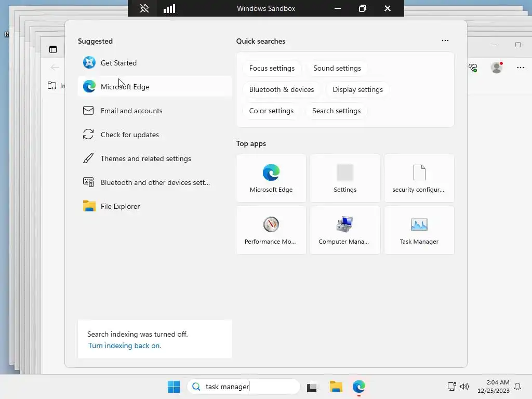Image resolution: width=532 pixels, height=399 pixels.
Task: Open Get Started from Suggested list
Action: (x=154, y=63)
